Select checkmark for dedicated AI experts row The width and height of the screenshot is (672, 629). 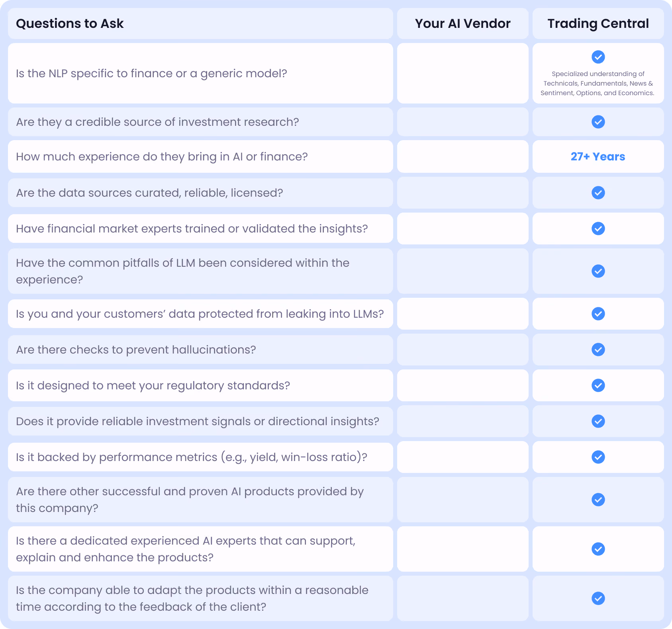(x=598, y=549)
